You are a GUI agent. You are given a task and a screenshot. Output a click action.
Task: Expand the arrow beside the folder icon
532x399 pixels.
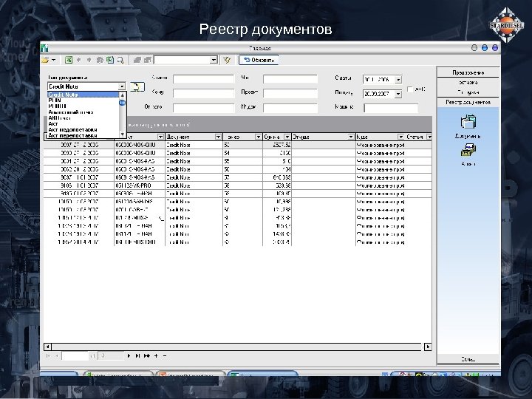[53, 60]
